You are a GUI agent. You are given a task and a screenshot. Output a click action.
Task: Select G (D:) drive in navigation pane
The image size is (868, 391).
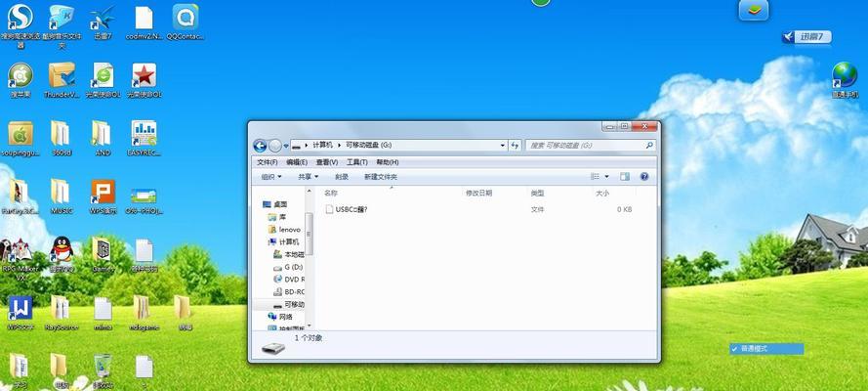tap(288, 267)
